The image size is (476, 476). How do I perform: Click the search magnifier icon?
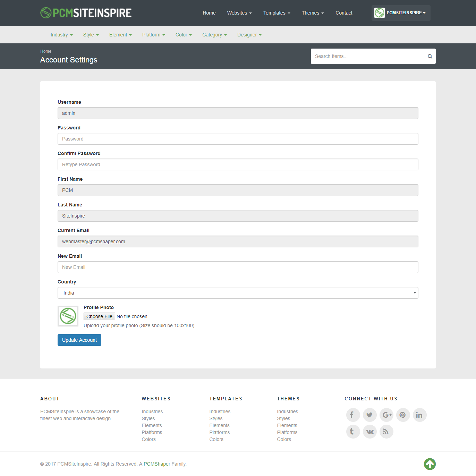[x=430, y=56]
